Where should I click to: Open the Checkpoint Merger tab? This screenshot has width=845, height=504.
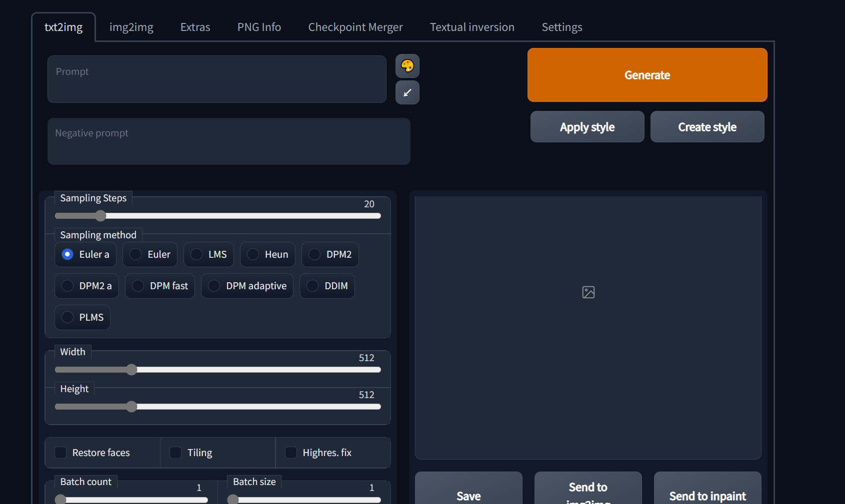[x=355, y=27]
